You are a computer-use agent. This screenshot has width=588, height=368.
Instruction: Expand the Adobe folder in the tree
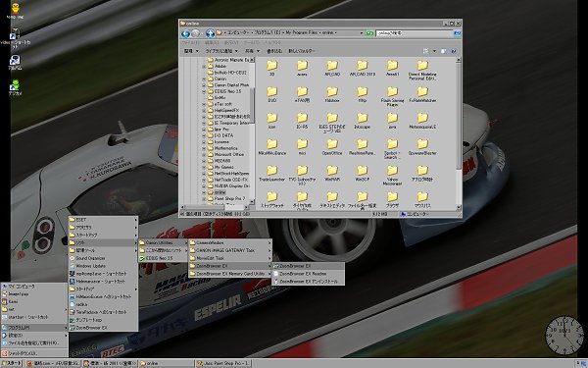[x=204, y=66]
